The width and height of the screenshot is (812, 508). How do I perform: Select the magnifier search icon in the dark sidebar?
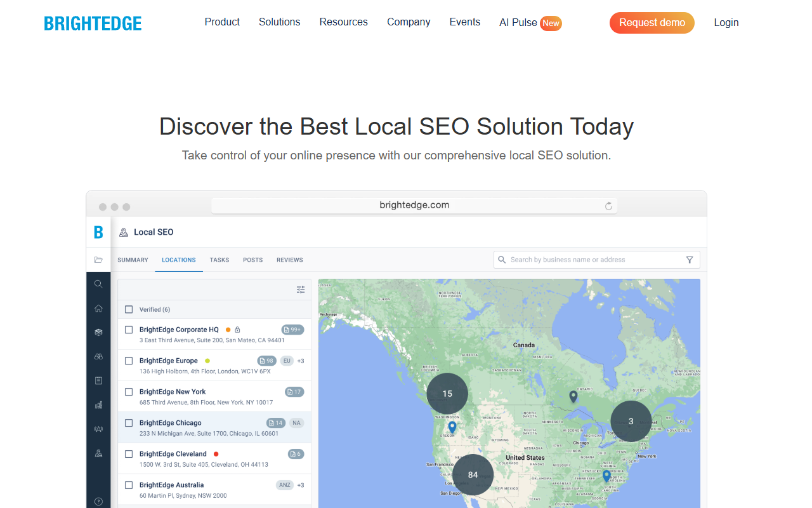pos(98,284)
